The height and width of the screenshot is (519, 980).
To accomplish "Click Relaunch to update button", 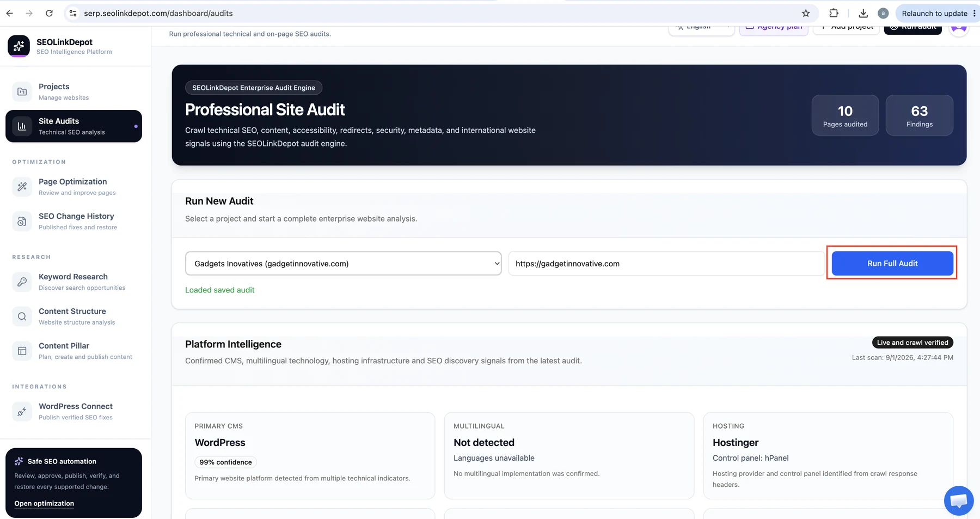I will [x=934, y=13].
